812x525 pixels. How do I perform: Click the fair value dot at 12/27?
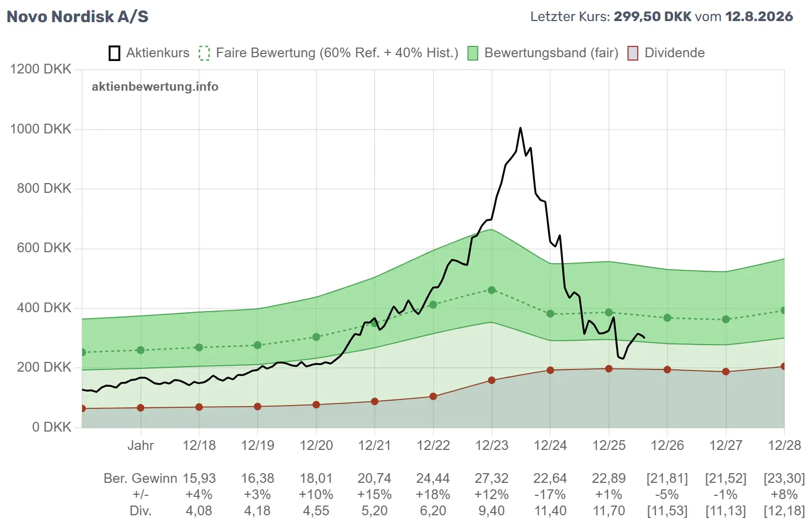click(726, 319)
